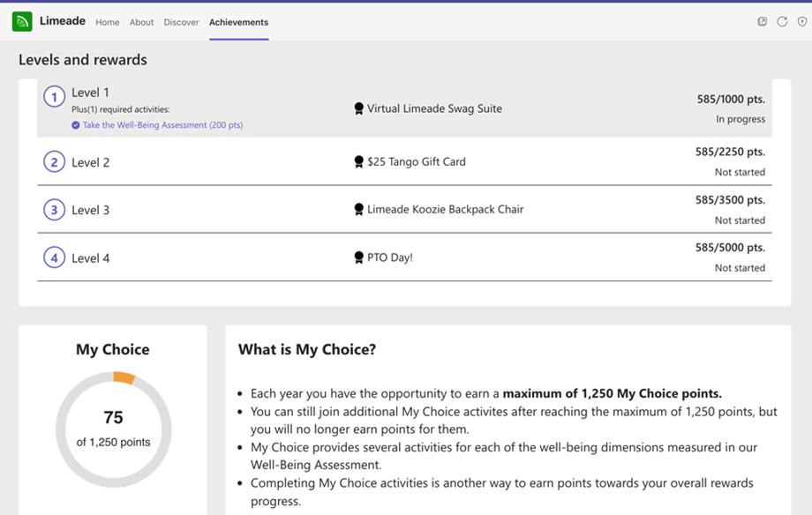The height and width of the screenshot is (515, 812).
Task: Click the In progress status
Action: 741,120
